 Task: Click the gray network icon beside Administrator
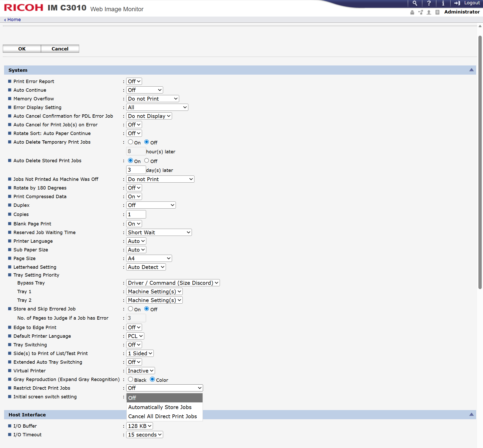421,12
